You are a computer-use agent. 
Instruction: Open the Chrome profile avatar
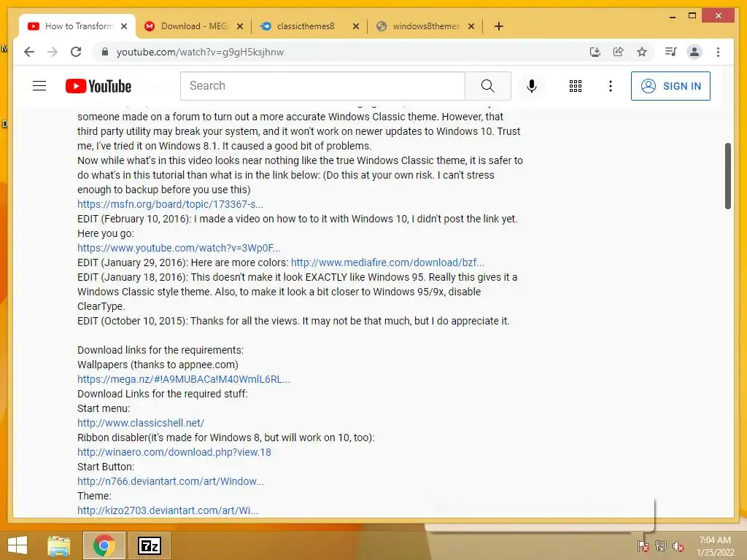tap(694, 52)
